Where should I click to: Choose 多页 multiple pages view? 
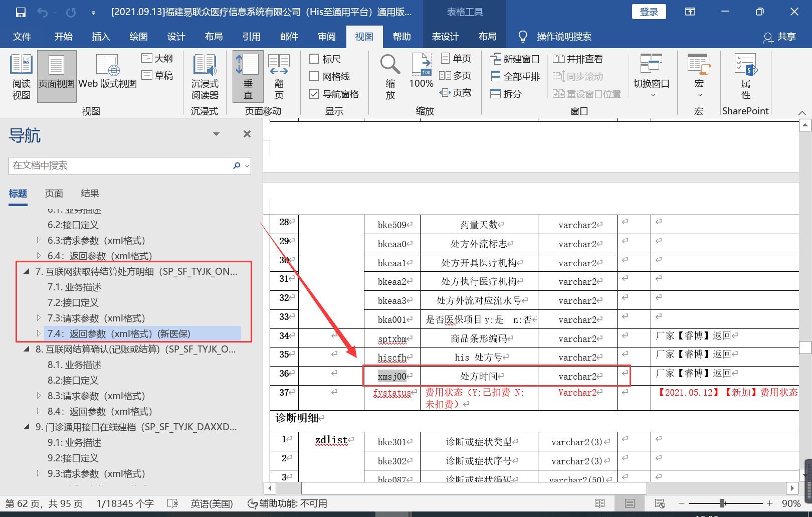(455, 75)
